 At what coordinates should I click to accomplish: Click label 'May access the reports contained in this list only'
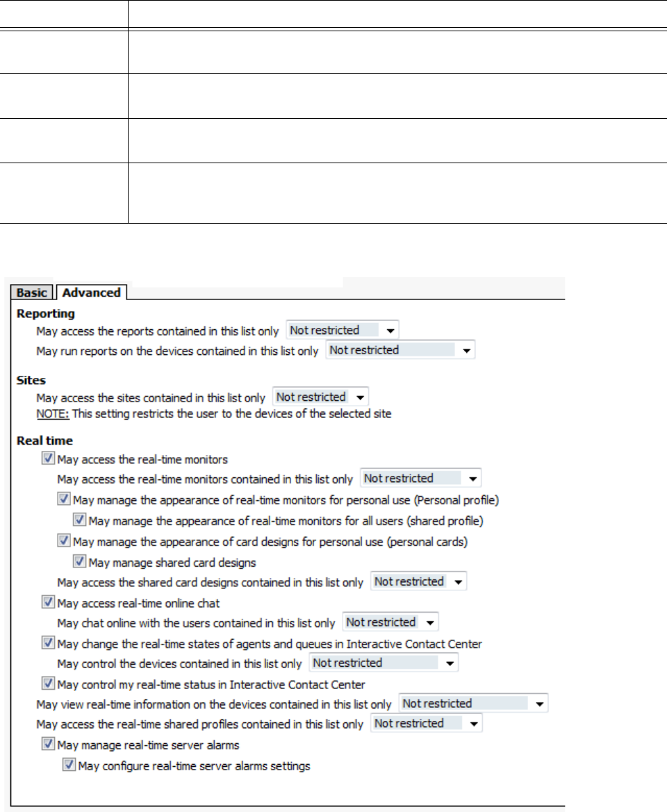point(158,331)
